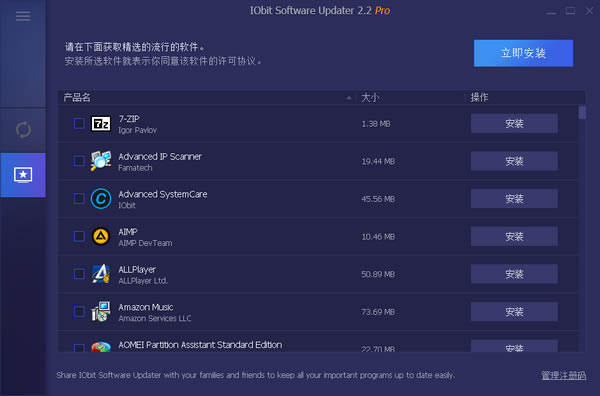This screenshot has height=396, width=600.
Task: Select the ALLPlayer product name text
Action: tap(137, 269)
